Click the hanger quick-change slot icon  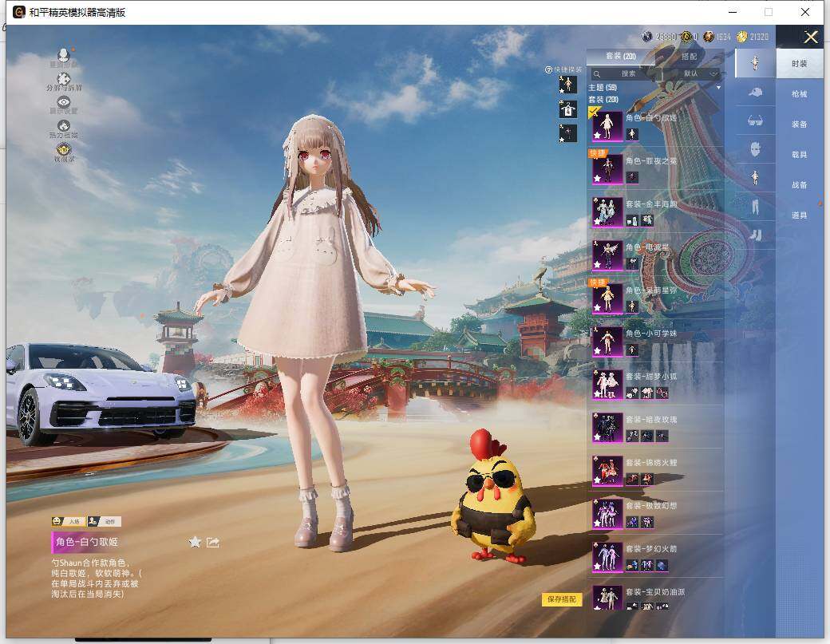[x=567, y=109]
